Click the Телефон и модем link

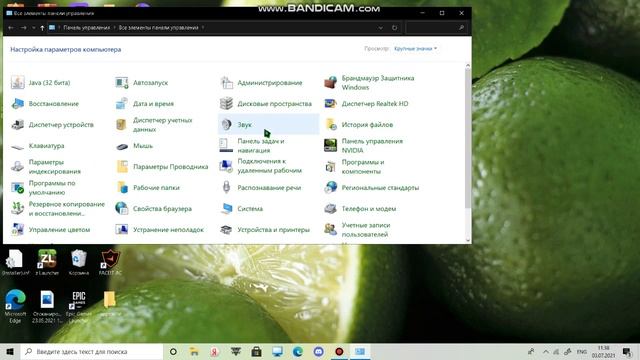(x=369, y=209)
